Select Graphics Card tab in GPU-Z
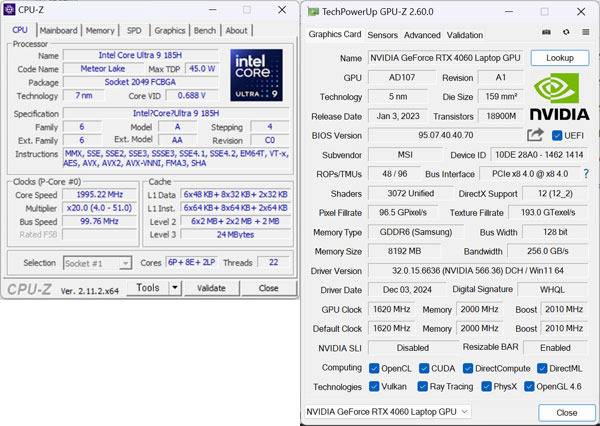 (x=335, y=34)
